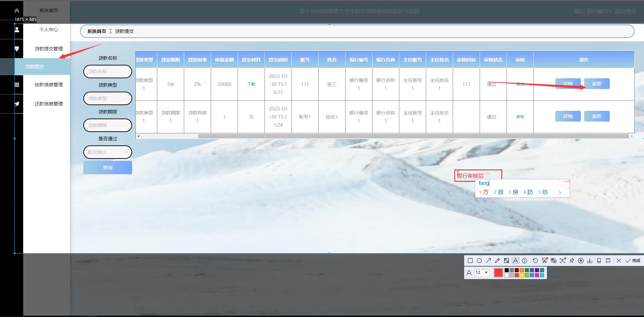Select the numbered step marker tool
This screenshot has height=317, width=644.
click(524, 261)
